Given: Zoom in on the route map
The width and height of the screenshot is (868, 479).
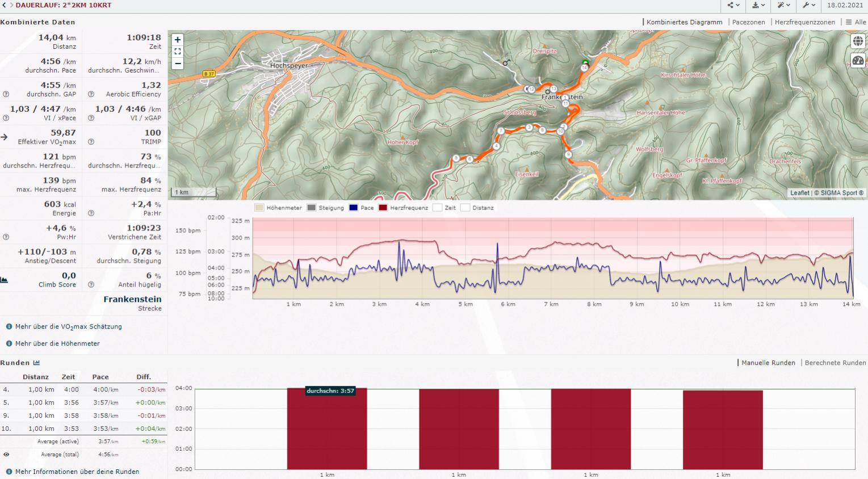Looking at the screenshot, I should click(x=178, y=40).
